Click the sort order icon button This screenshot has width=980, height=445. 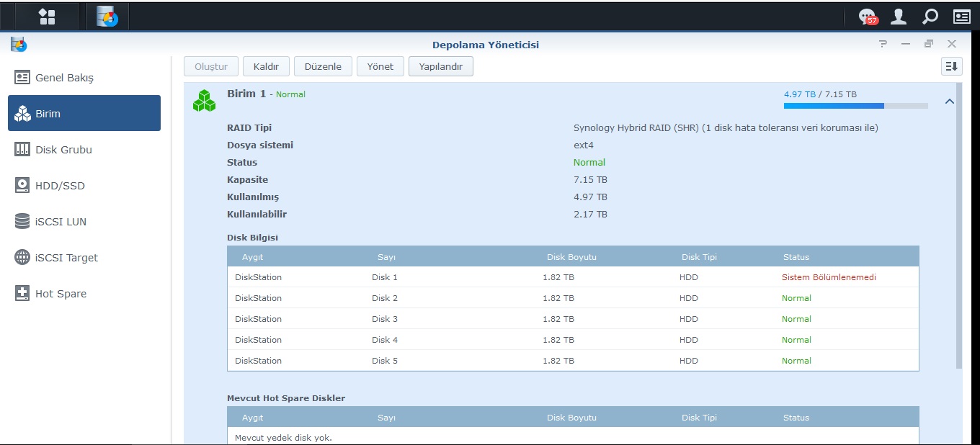(951, 66)
